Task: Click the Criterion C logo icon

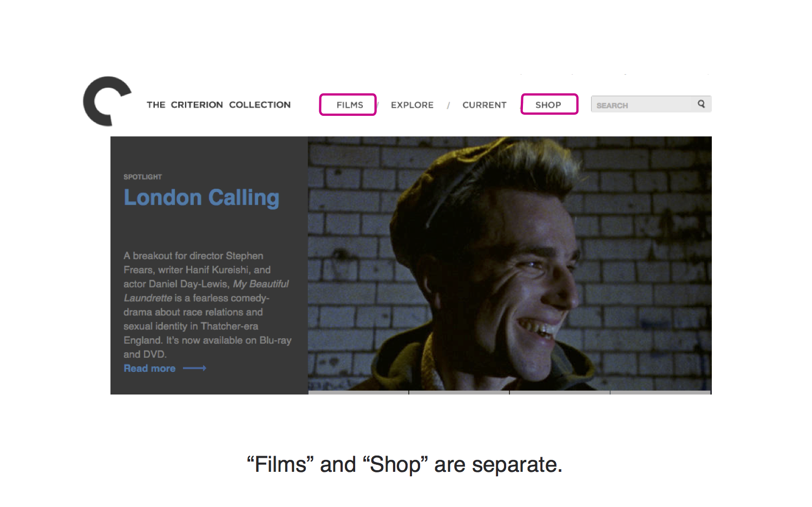Action: 107,101
